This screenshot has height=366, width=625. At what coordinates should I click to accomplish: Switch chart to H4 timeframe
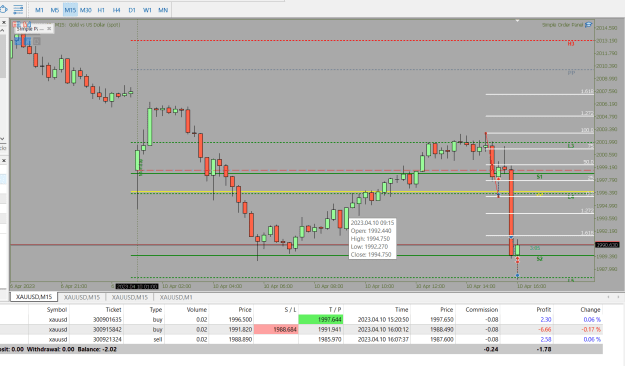[x=116, y=10]
